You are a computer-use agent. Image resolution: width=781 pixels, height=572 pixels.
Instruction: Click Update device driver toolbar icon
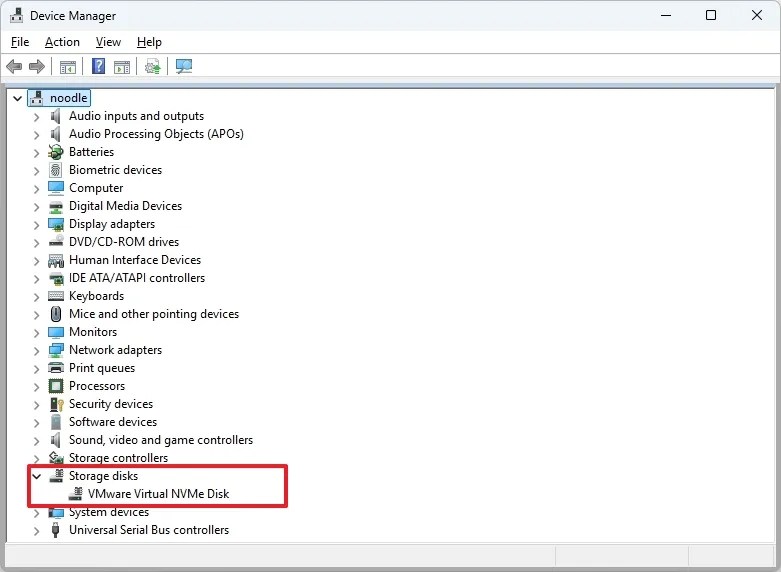pos(152,66)
